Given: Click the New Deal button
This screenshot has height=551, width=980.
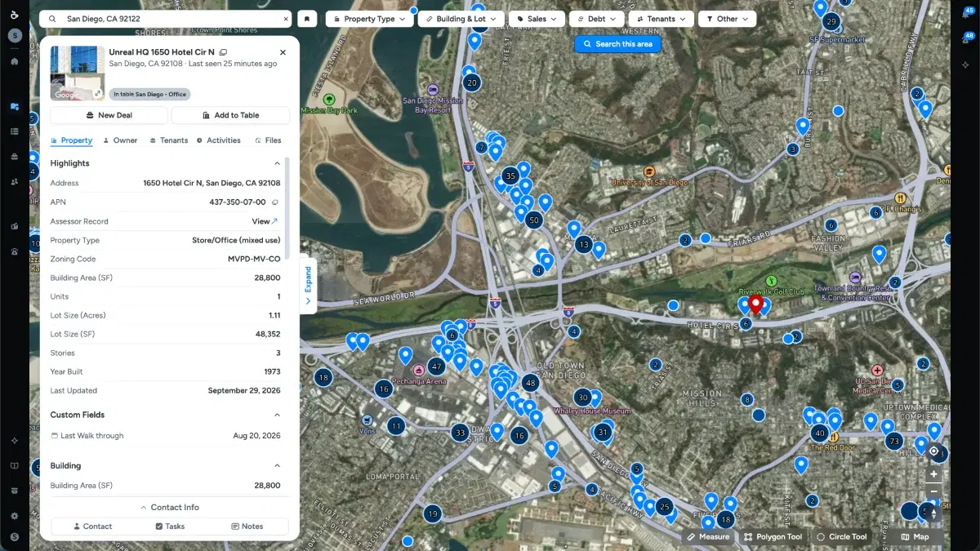Looking at the screenshot, I should tap(109, 115).
